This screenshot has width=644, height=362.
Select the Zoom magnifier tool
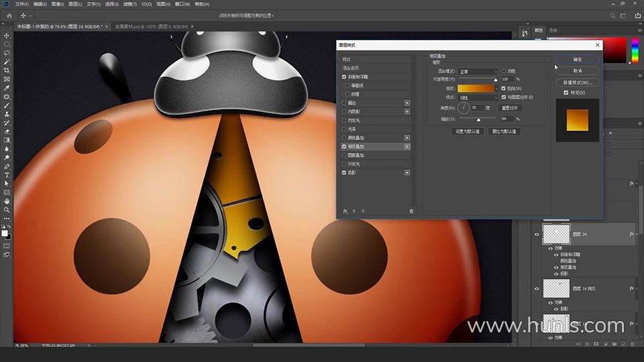tap(7, 210)
